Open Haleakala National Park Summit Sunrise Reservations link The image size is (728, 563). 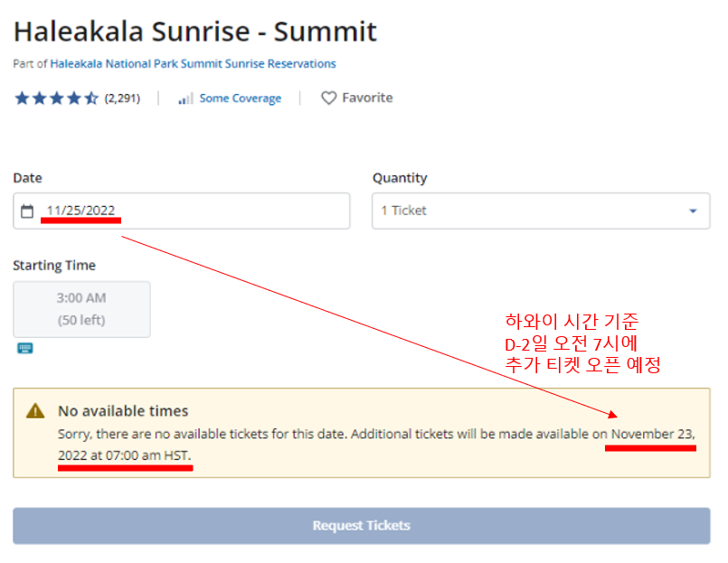[x=193, y=63]
